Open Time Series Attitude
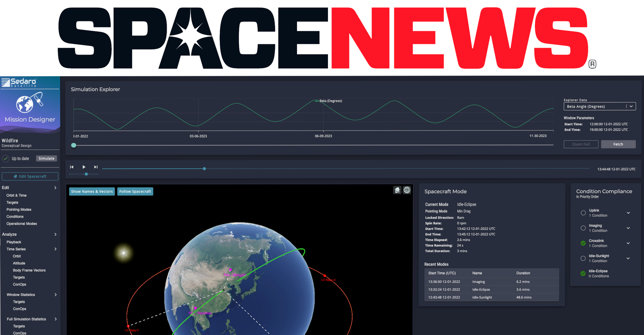Screen dimensions: 644x335 [19, 263]
